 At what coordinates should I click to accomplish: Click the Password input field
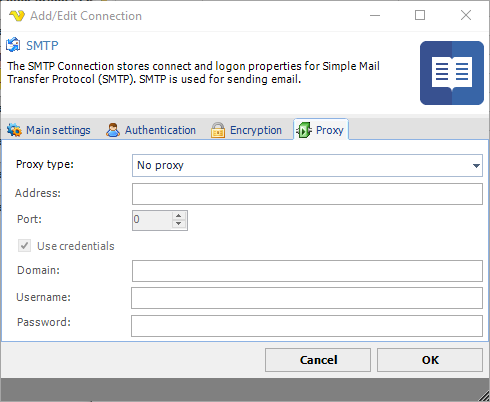click(x=307, y=326)
